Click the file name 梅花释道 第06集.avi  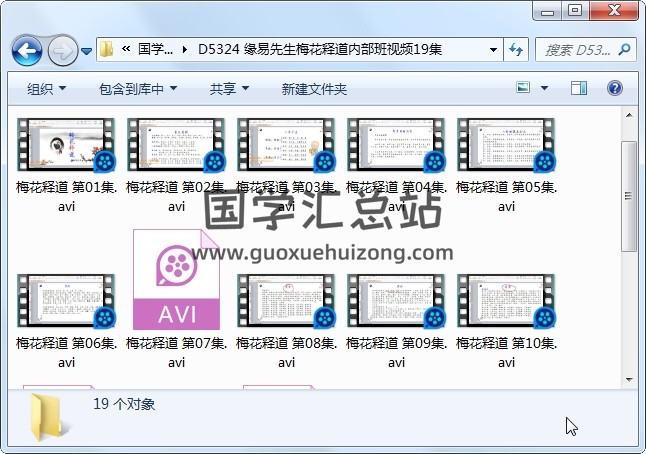pyautogui.click(x=66, y=353)
